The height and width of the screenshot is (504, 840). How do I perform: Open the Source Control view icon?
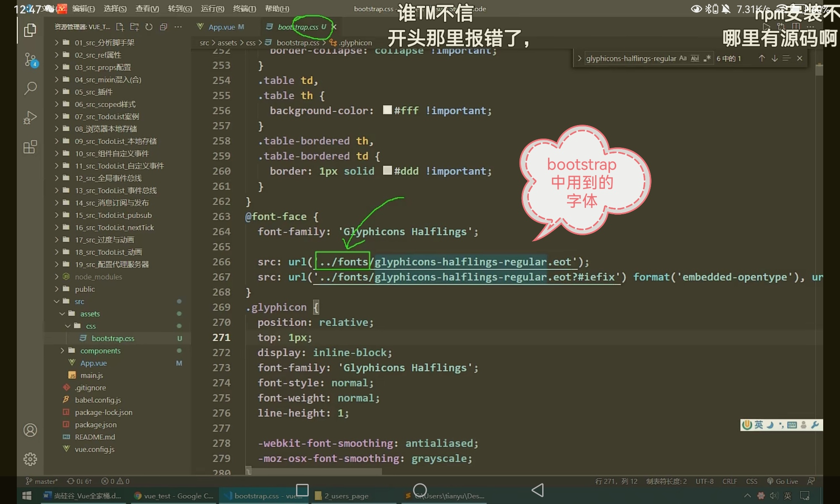pyautogui.click(x=30, y=60)
